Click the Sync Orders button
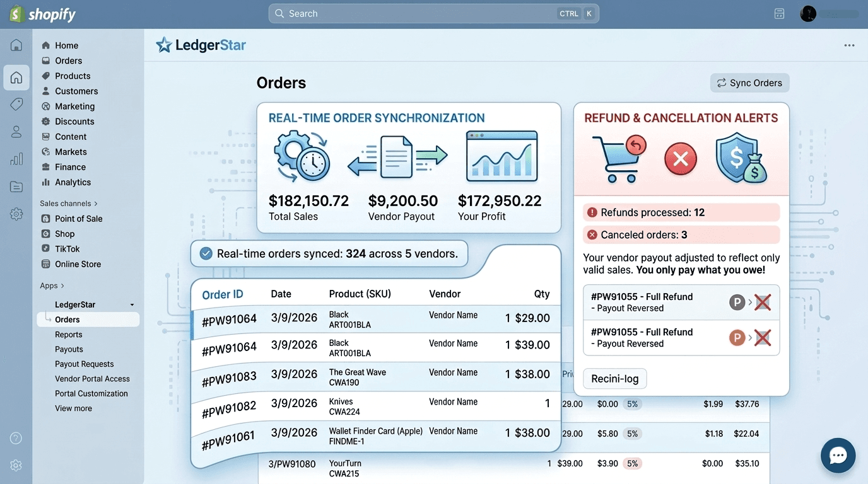The image size is (868, 484). point(749,83)
